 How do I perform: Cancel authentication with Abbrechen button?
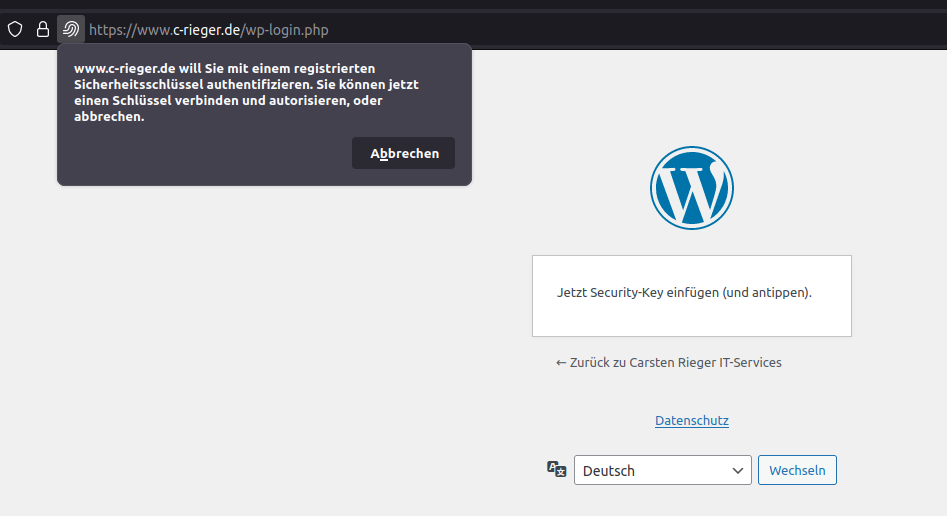[x=403, y=153]
